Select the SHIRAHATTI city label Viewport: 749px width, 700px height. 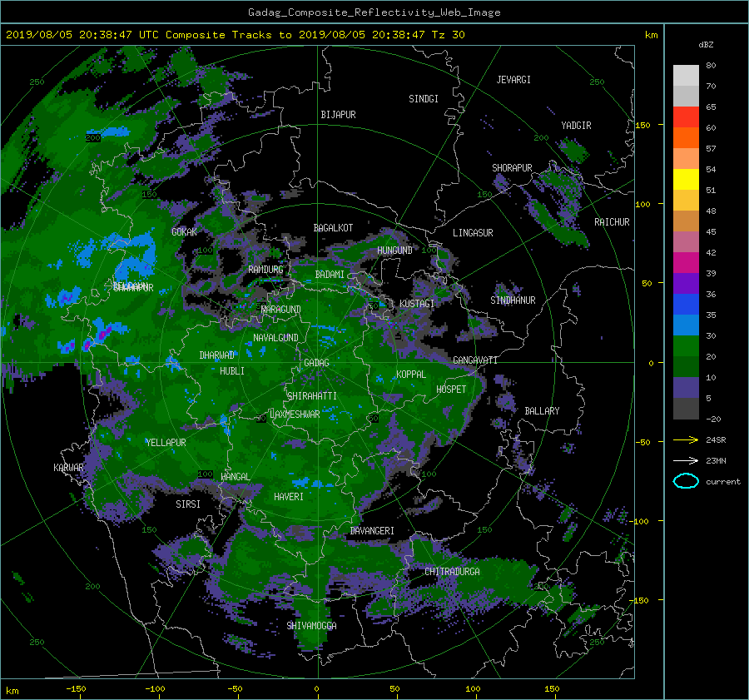point(312,396)
